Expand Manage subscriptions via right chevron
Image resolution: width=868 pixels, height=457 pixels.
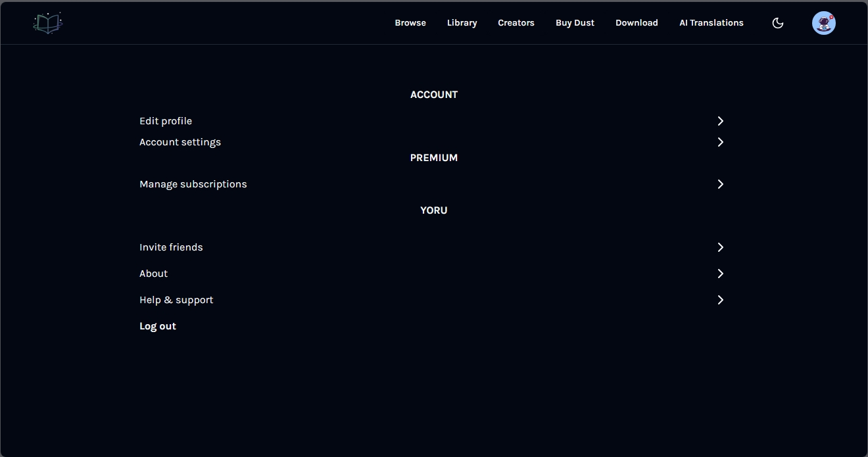point(720,184)
